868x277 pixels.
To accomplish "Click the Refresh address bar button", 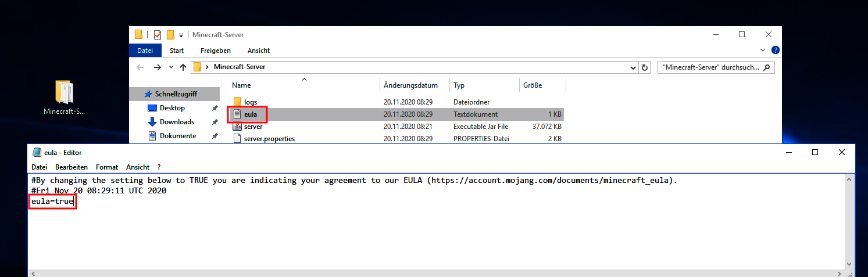I will click(644, 67).
